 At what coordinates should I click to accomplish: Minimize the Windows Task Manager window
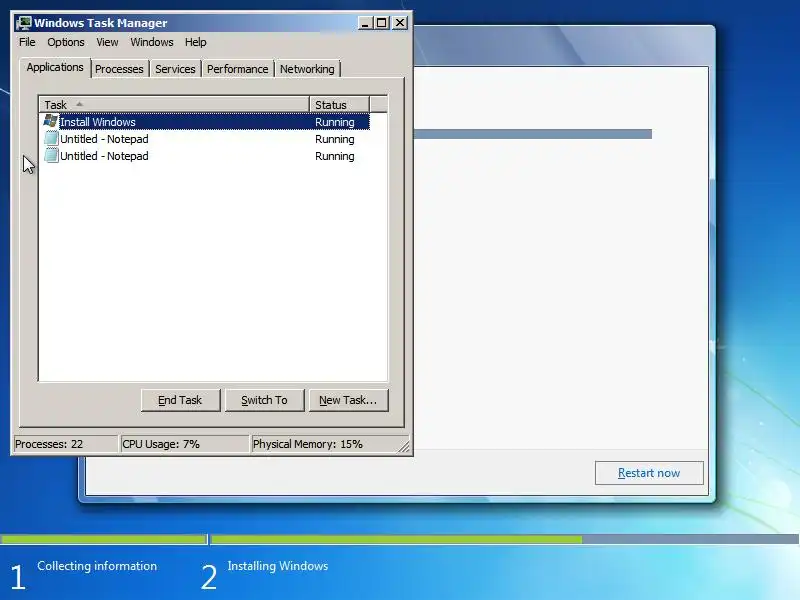(x=365, y=23)
